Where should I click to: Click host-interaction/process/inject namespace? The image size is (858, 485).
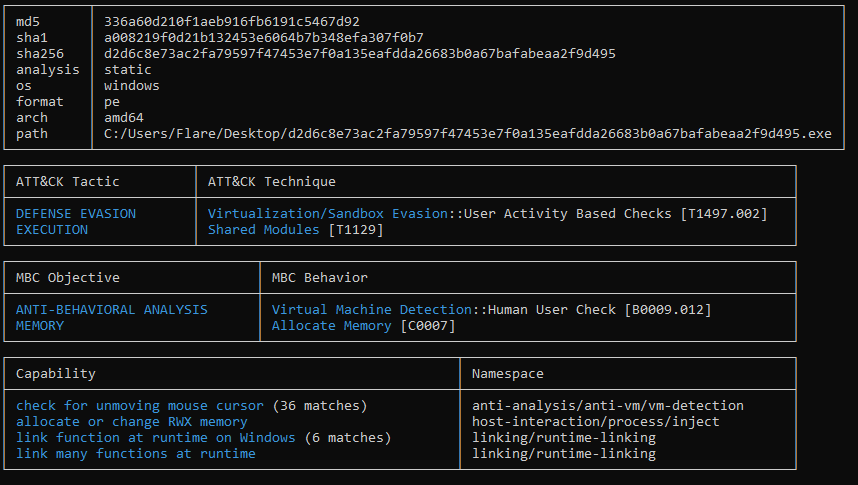(595, 422)
